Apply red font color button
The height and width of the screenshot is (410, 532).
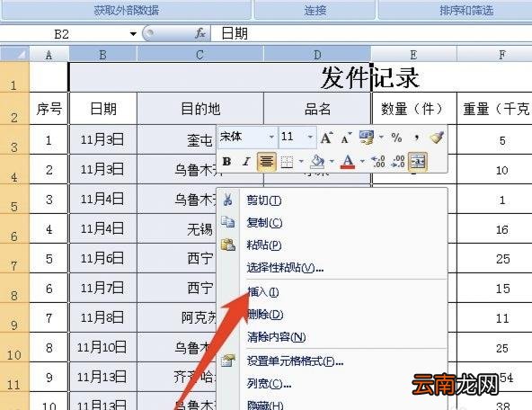point(348,162)
